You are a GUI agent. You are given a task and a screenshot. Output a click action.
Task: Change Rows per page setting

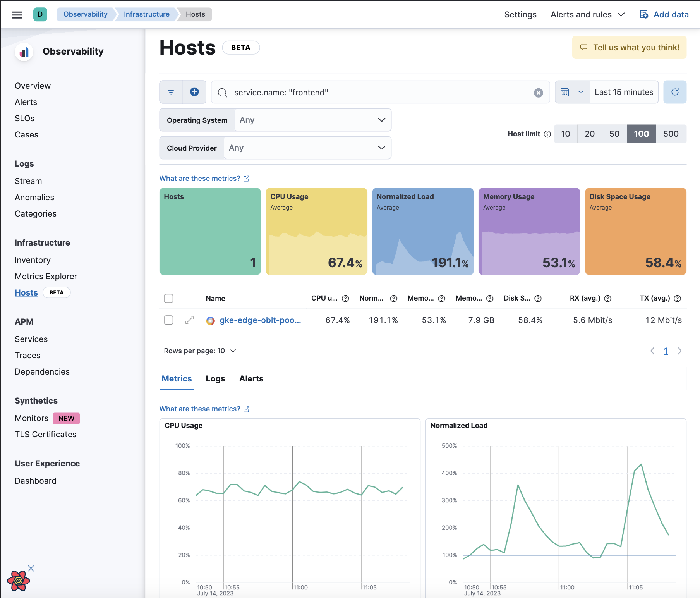pyautogui.click(x=200, y=351)
